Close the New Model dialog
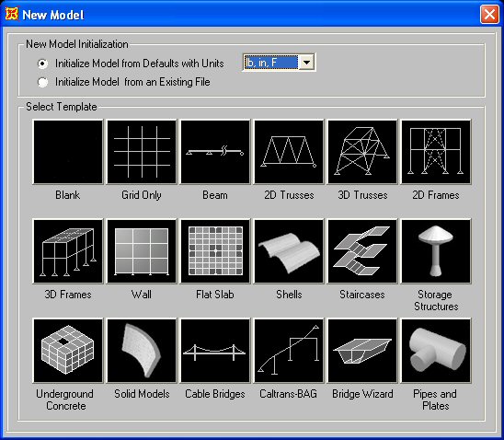 click(x=489, y=15)
